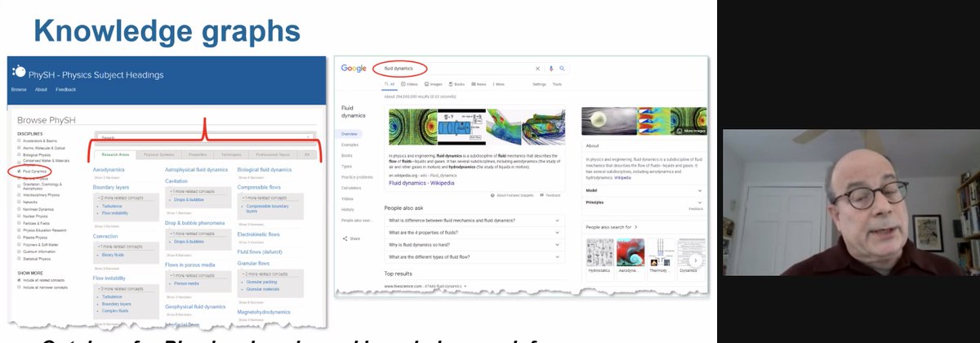Uncheck the Fluid Dynamics discipline
Image resolution: width=980 pixels, height=343 pixels.
coord(19,171)
